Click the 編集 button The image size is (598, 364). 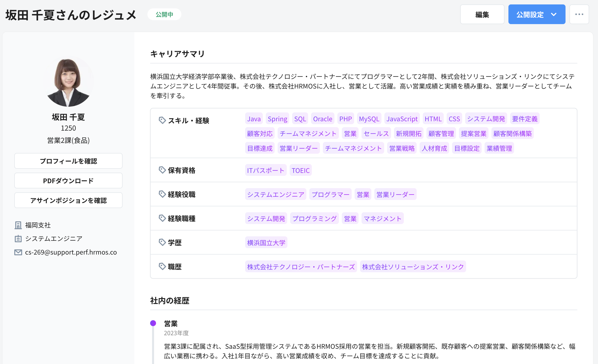[x=482, y=14]
